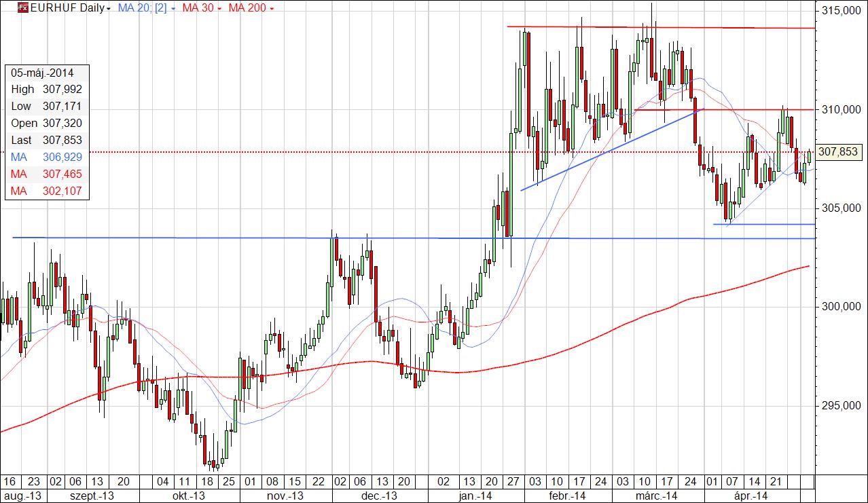This screenshot has width=868, height=503.
Task: Open the MA 20; [2] indicator dropdown
Action: (145, 8)
